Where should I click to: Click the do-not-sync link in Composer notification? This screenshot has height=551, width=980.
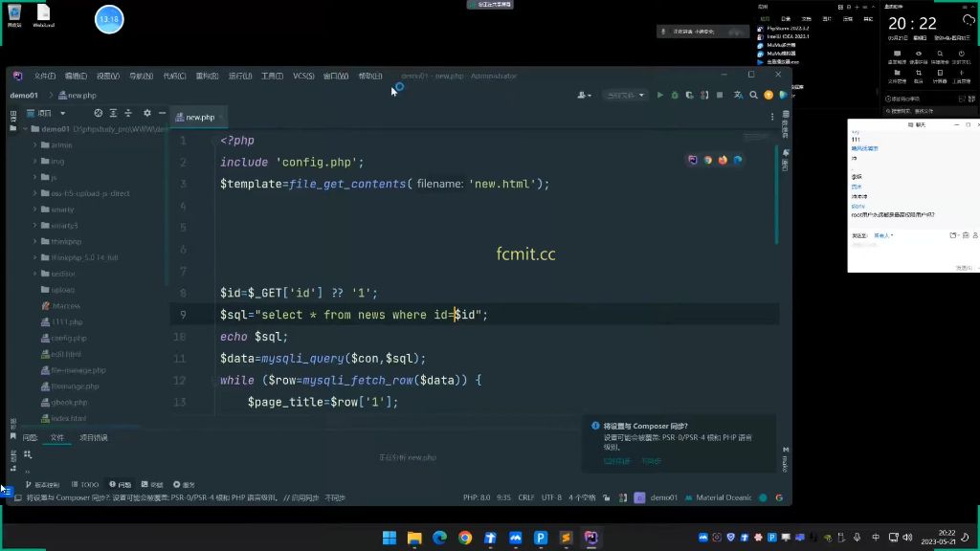651,461
